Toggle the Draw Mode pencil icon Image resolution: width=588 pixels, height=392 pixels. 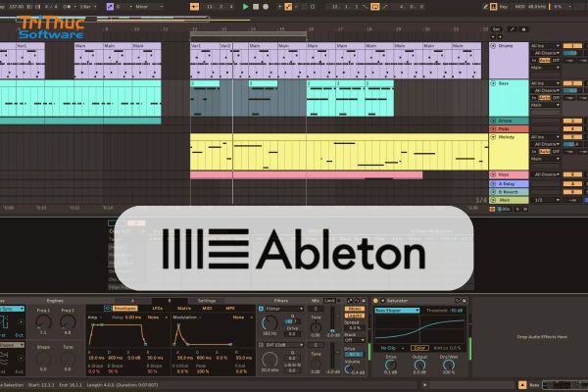coord(485,7)
